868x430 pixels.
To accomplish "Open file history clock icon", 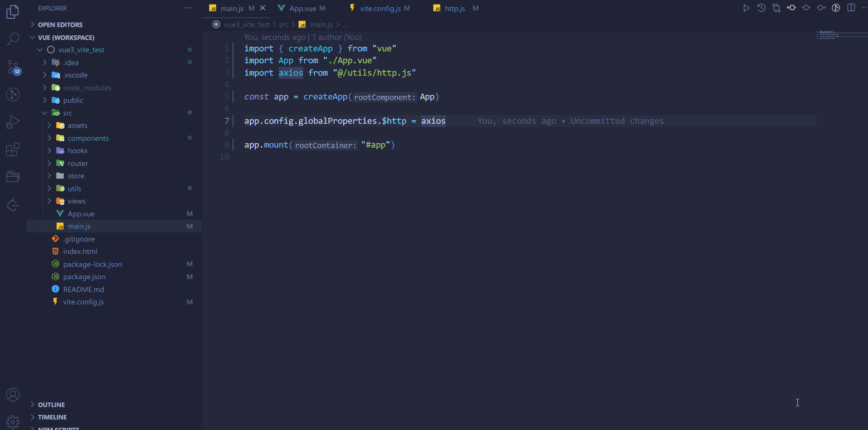I will point(761,8).
